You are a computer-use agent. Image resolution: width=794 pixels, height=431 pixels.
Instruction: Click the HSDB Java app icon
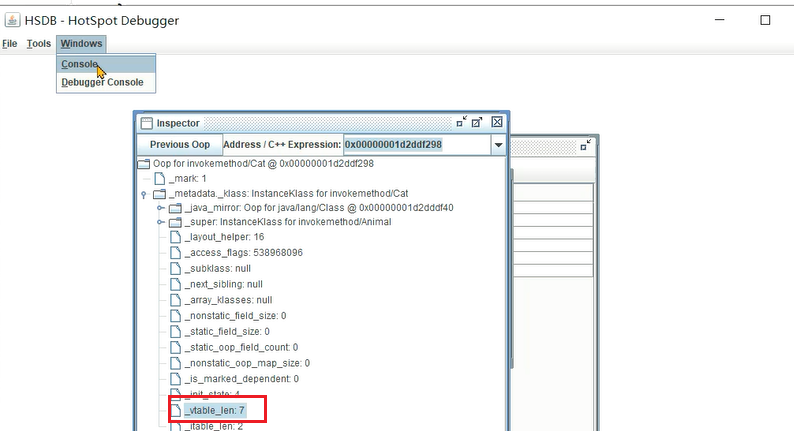[x=12, y=20]
